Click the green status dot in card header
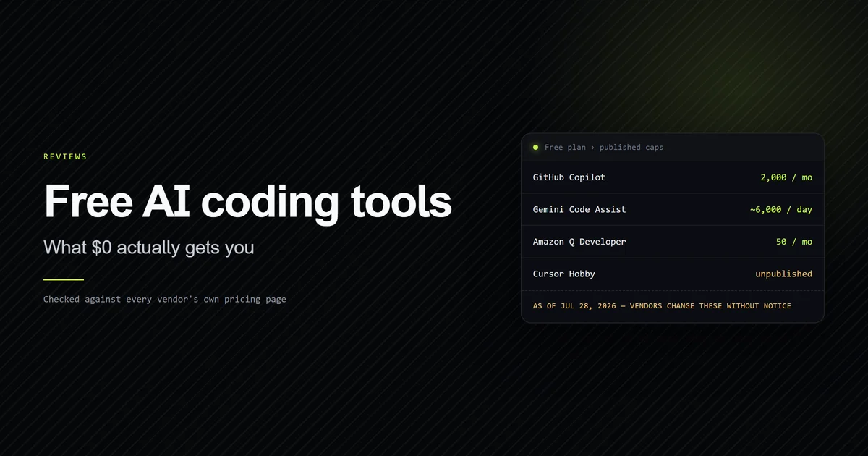Viewport: 868px width, 456px height. pos(536,147)
